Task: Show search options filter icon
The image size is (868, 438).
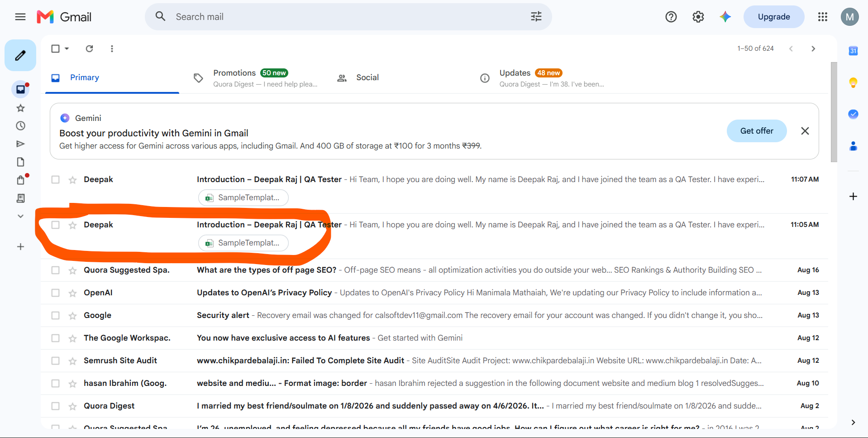Action: point(536,17)
